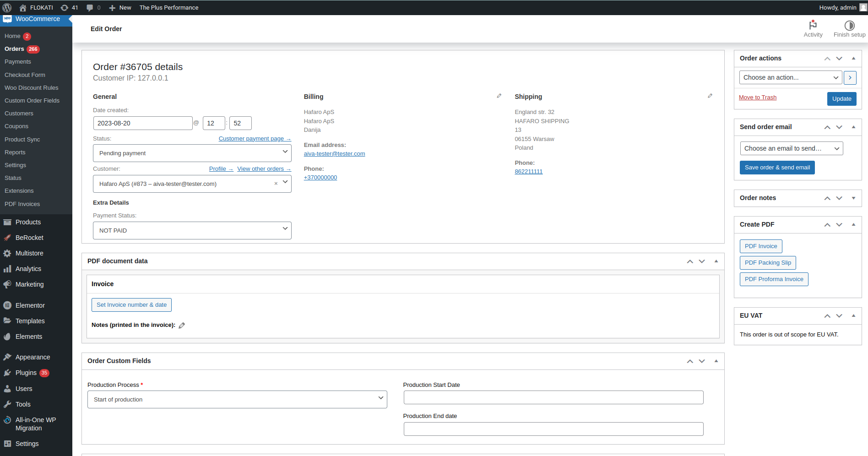The width and height of the screenshot is (868, 456).
Task: Click the Date created field
Action: tap(142, 123)
